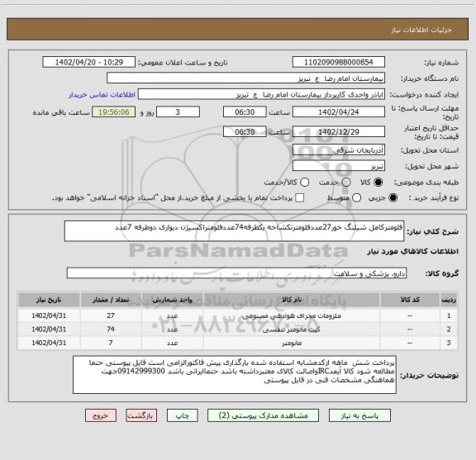Click the delivery province field آذربایجان شرقی
The height and width of the screenshot is (460, 476).
(x=339, y=149)
